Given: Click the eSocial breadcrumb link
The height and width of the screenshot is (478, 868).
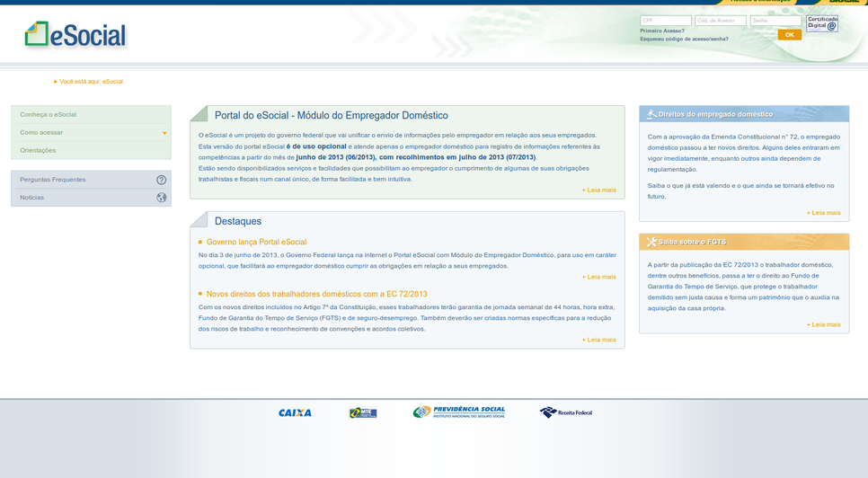Looking at the screenshot, I should 112,82.
